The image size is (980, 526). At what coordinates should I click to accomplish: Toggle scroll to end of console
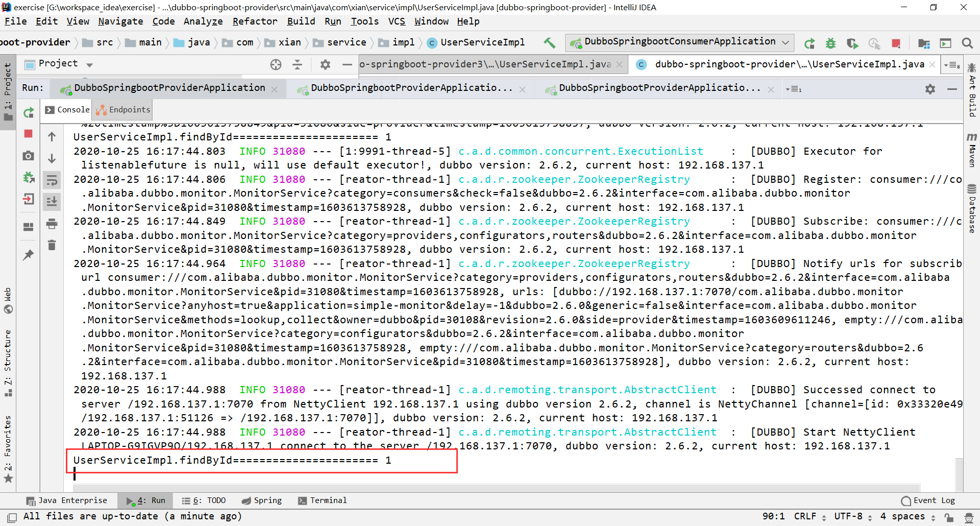[52, 201]
